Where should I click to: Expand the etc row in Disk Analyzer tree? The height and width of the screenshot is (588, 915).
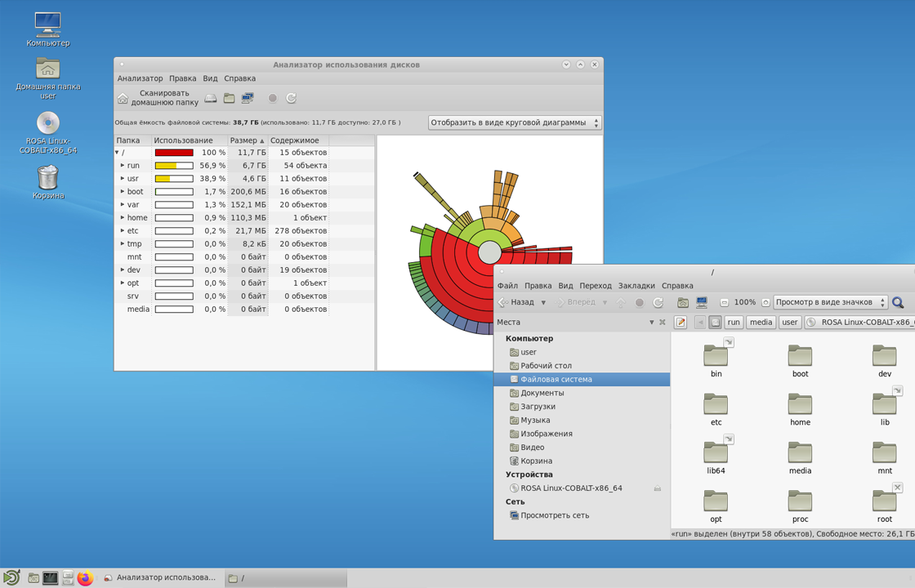122,231
